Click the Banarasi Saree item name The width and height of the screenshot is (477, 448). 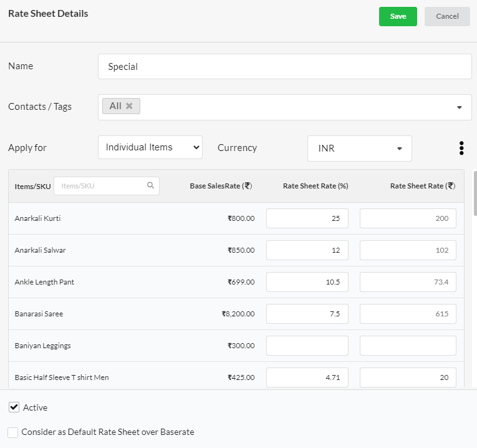click(39, 314)
